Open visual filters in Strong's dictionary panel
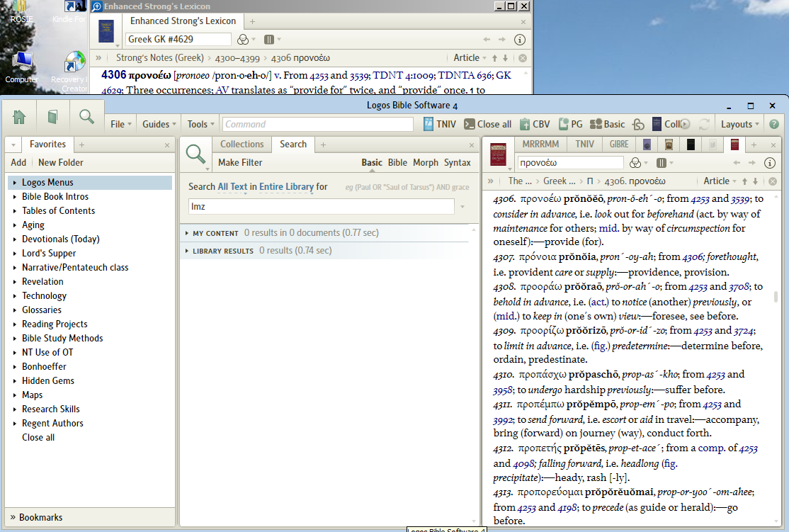This screenshot has height=532, width=789. [x=635, y=162]
